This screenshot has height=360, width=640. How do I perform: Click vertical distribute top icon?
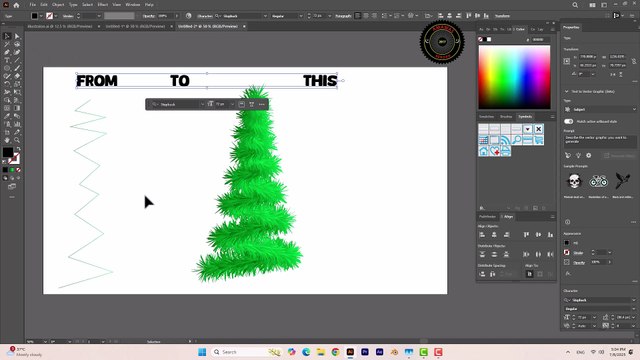point(482,254)
